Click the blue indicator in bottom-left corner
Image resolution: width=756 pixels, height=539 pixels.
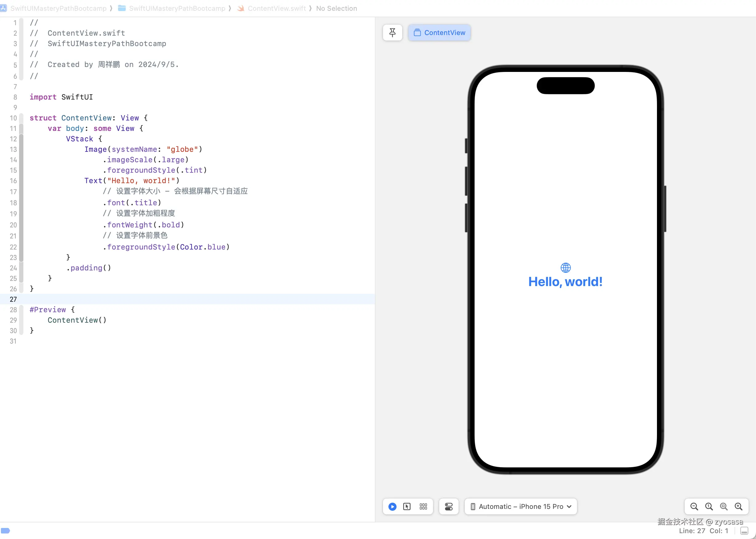point(6,530)
